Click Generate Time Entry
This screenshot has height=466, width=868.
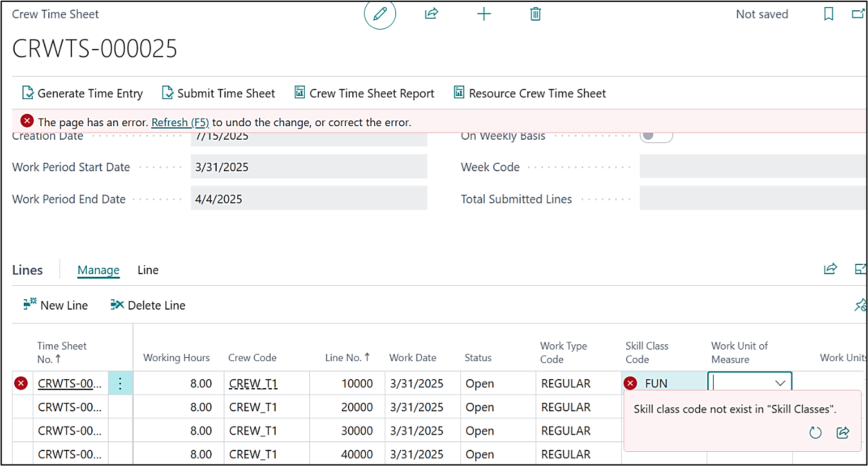coord(83,93)
